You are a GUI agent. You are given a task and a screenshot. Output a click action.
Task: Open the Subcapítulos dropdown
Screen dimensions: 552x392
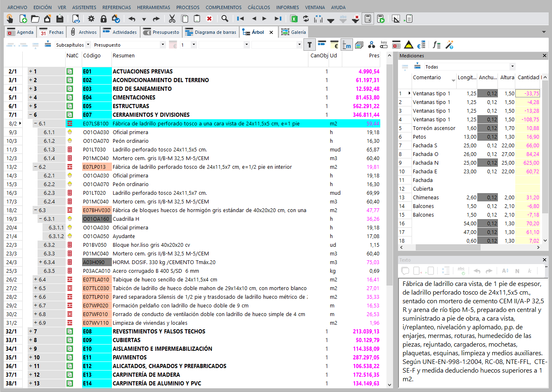click(x=88, y=45)
